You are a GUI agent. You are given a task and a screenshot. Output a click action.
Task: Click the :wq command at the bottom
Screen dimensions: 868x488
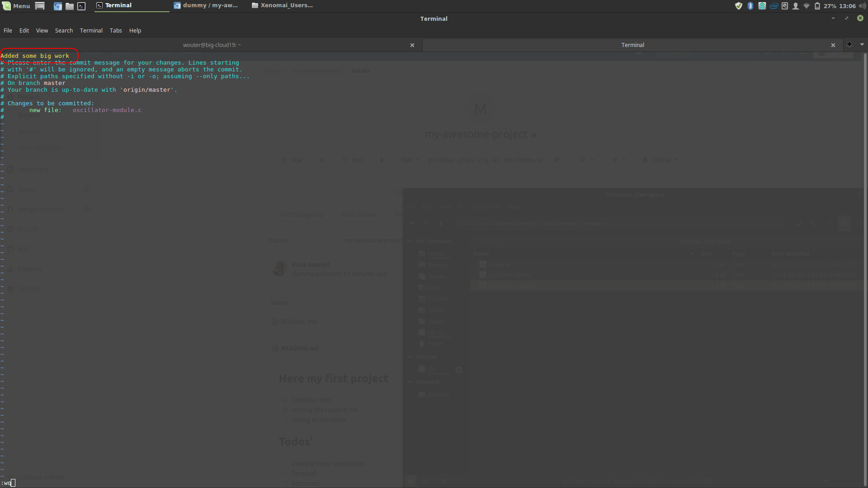point(6,483)
